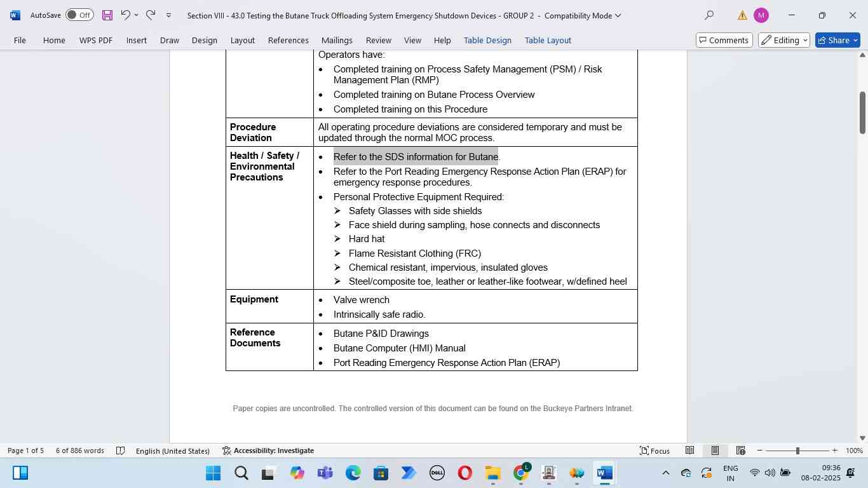This screenshot has height=488, width=868.
Task: Click the Page 1 of 5 indicator
Action: 25,451
